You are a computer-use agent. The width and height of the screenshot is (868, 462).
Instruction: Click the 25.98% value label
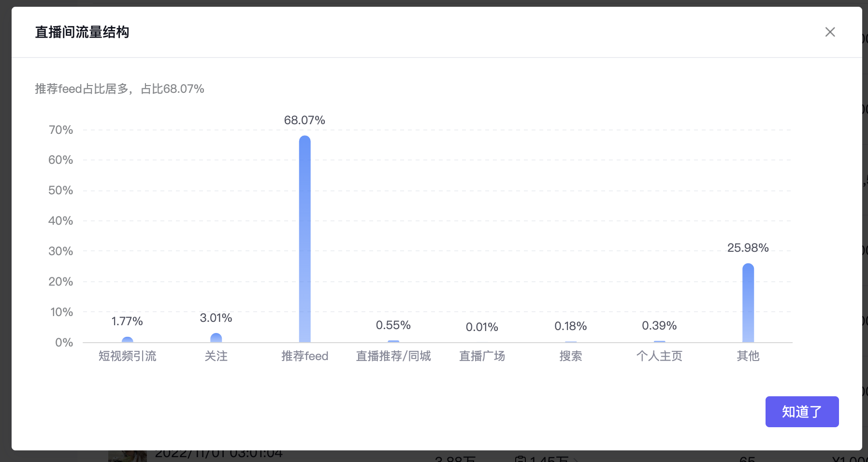[x=748, y=248]
